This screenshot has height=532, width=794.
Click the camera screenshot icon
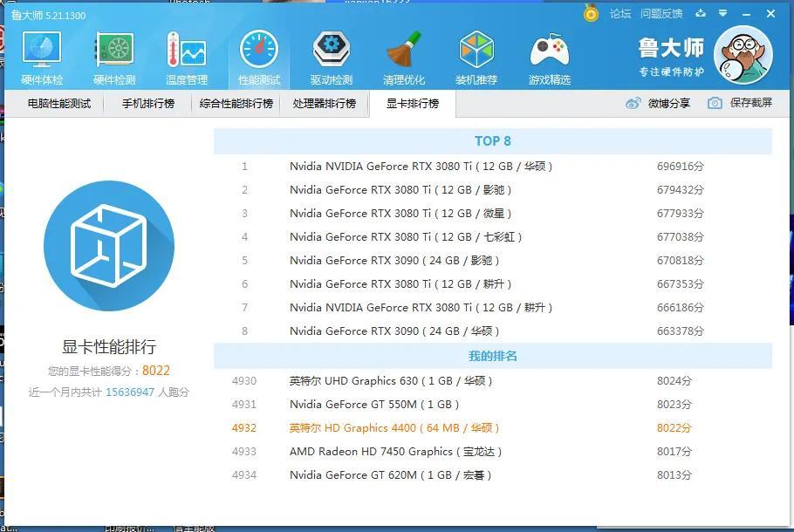click(x=715, y=103)
